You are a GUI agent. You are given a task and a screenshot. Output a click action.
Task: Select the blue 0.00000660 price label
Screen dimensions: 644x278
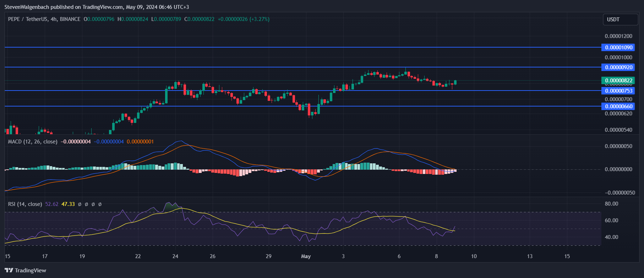pyautogui.click(x=618, y=107)
